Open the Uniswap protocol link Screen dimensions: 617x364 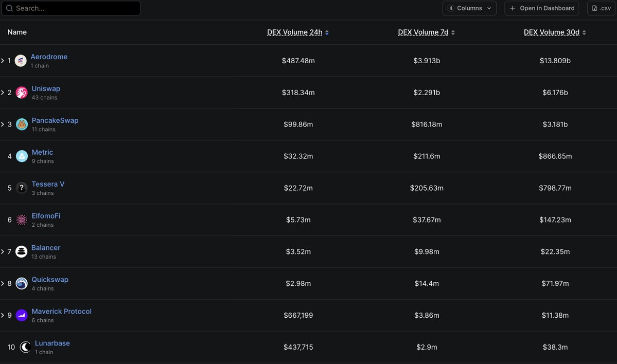click(x=46, y=88)
